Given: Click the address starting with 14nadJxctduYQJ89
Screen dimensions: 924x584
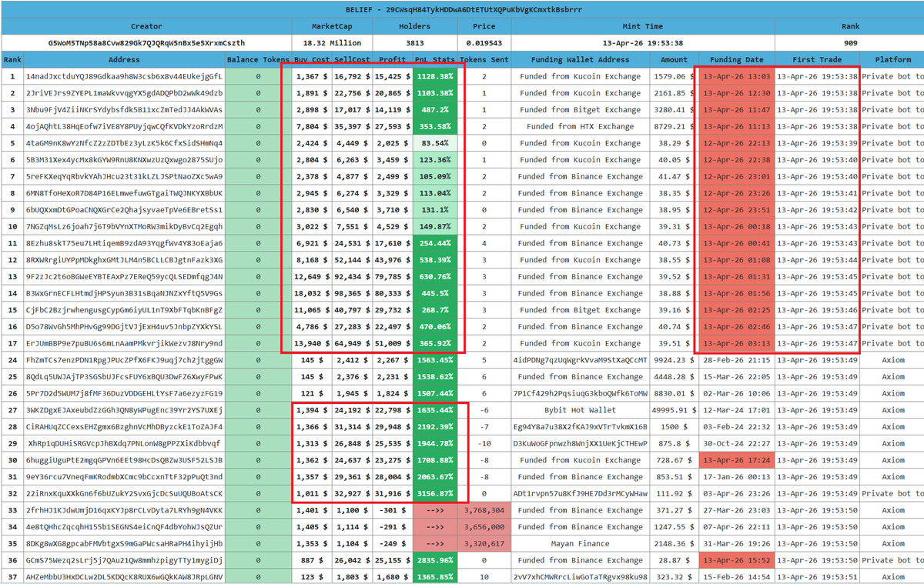Looking at the screenshot, I should 124,76.
